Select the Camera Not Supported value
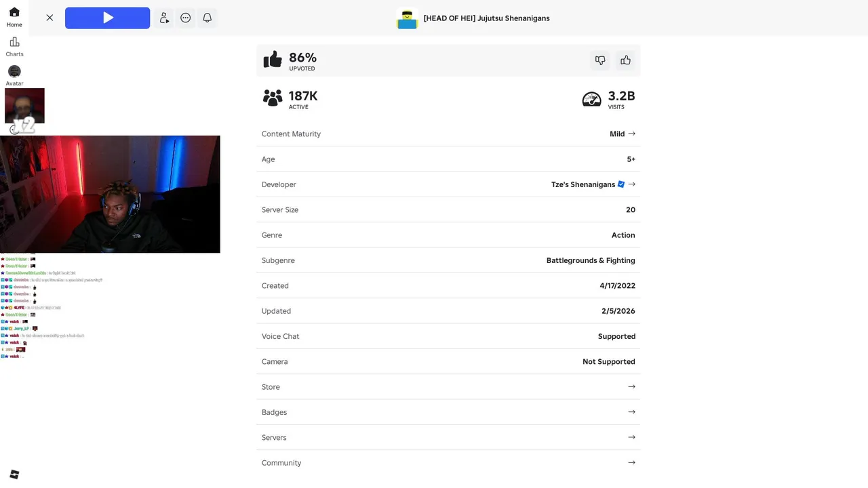Image resolution: width=868 pixels, height=488 pixels. pos(609,362)
